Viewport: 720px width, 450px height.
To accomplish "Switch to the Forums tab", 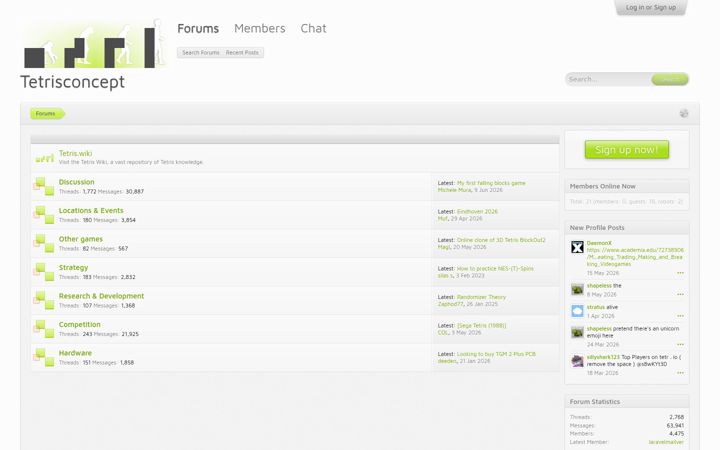I will (x=198, y=28).
